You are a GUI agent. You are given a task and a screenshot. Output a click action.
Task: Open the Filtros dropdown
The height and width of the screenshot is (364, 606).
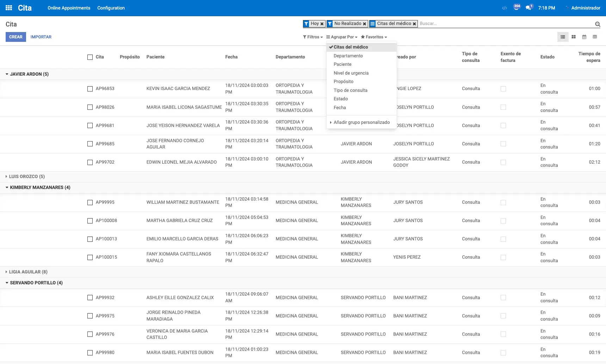[x=313, y=37]
